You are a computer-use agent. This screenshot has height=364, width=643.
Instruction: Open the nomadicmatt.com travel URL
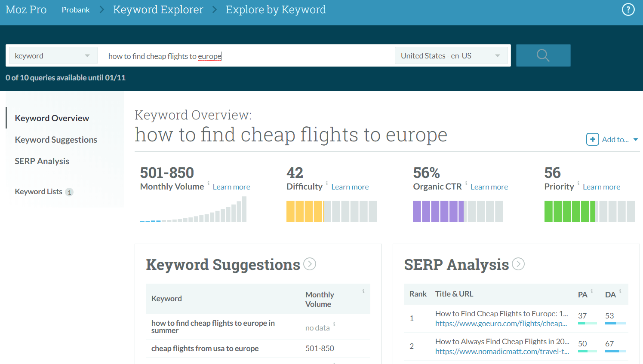tap(502, 352)
